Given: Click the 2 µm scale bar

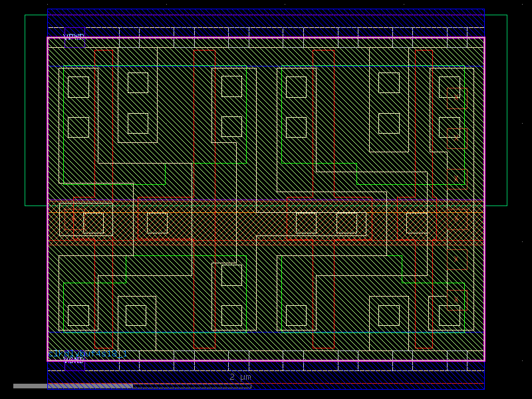Looking at the screenshot, I should tap(238, 377).
